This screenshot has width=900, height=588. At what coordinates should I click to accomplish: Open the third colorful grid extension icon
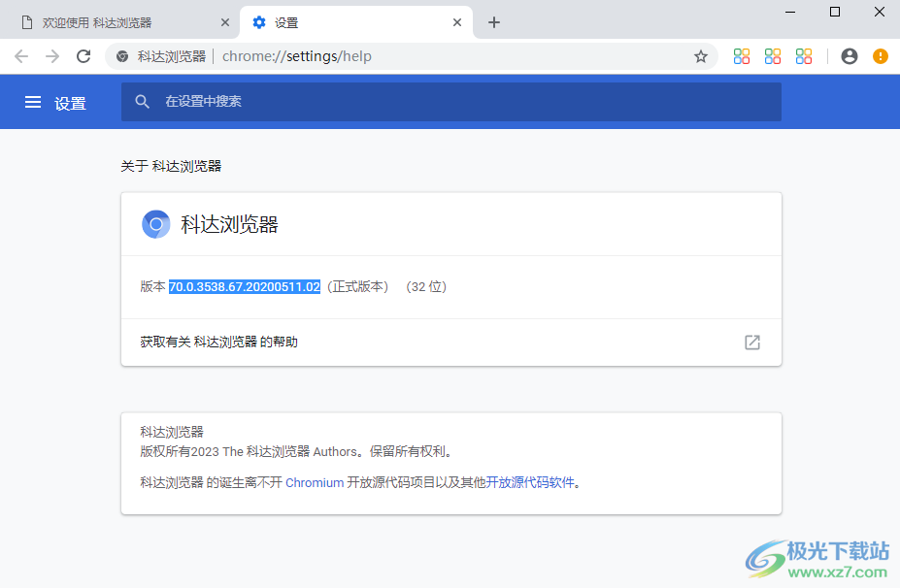(x=804, y=56)
